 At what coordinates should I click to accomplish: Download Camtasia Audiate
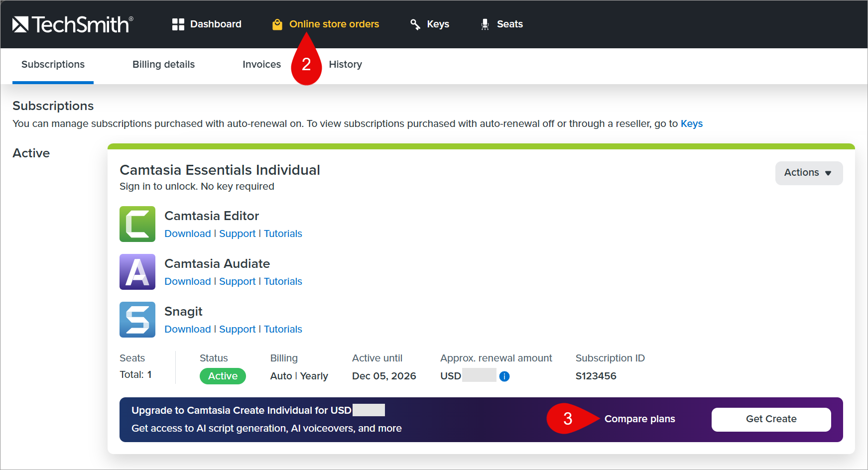click(188, 281)
